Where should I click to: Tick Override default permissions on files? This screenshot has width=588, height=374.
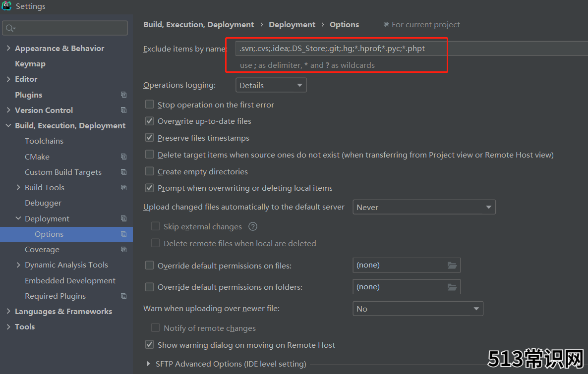pyautogui.click(x=149, y=266)
